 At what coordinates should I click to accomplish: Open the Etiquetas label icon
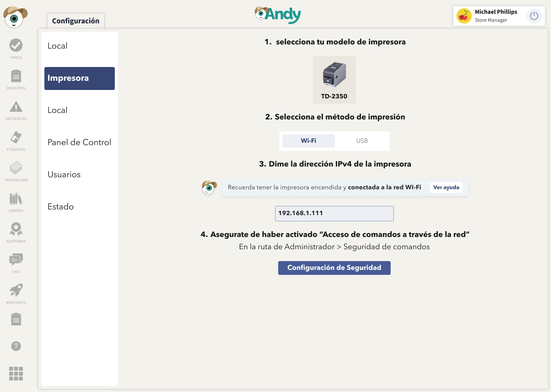(x=16, y=137)
